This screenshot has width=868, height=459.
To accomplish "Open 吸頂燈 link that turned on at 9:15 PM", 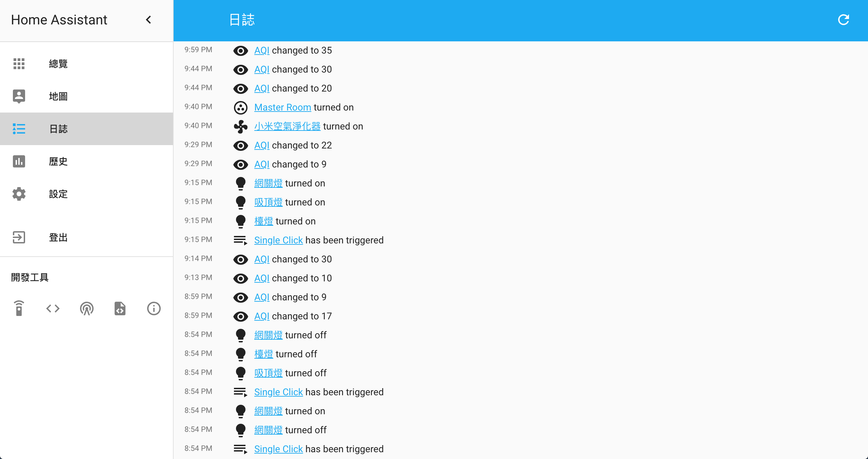I will click(268, 202).
